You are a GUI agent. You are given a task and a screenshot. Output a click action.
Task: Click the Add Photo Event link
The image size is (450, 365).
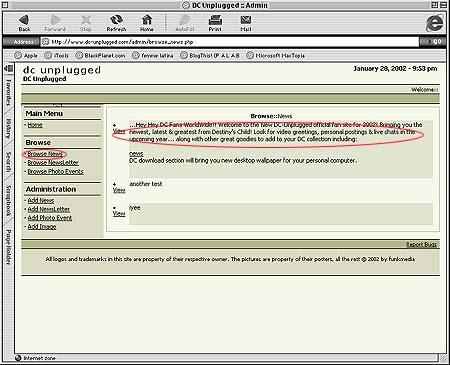(50, 218)
